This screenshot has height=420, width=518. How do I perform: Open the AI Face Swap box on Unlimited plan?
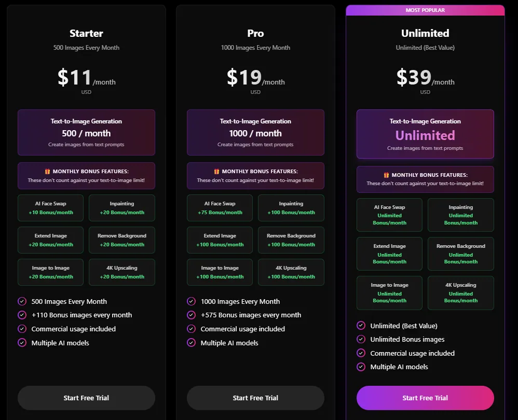[389, 215]
